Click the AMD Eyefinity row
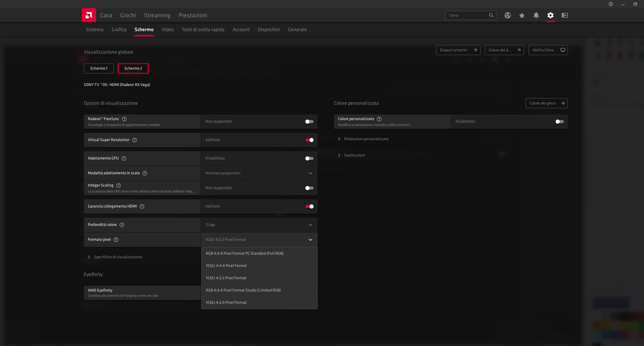The image size is (644, 346). [142, 293]
